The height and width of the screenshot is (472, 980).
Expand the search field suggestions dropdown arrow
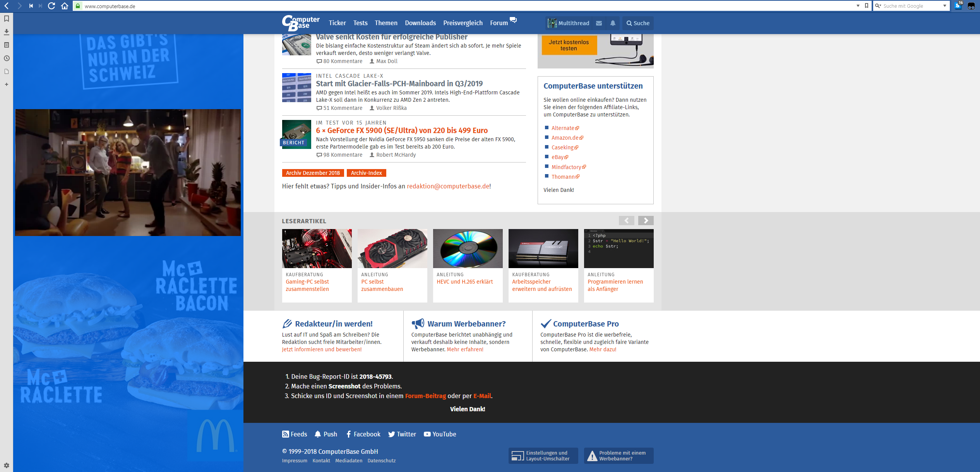click(x=945, y=6)
